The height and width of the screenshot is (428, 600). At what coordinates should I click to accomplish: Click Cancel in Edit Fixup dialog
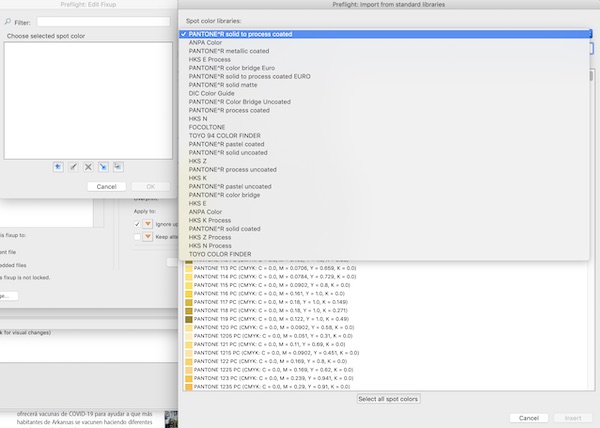point(106,187)
